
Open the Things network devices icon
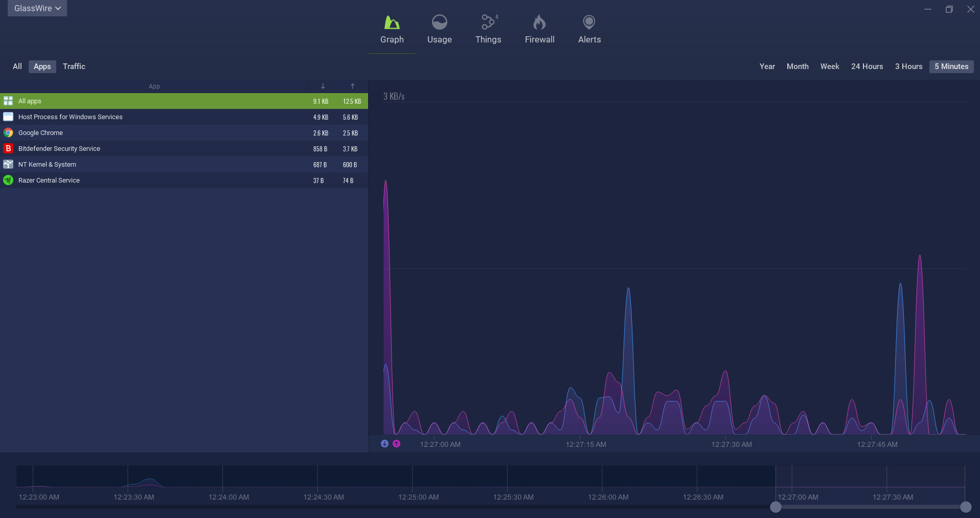pyautogui.click(x=488, y=22)
